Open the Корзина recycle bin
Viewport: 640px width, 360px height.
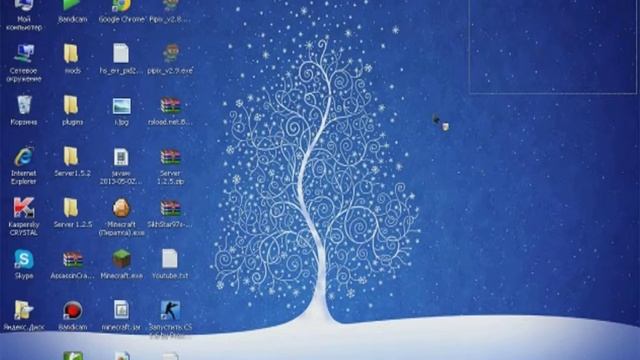click(x=24, y=110)
